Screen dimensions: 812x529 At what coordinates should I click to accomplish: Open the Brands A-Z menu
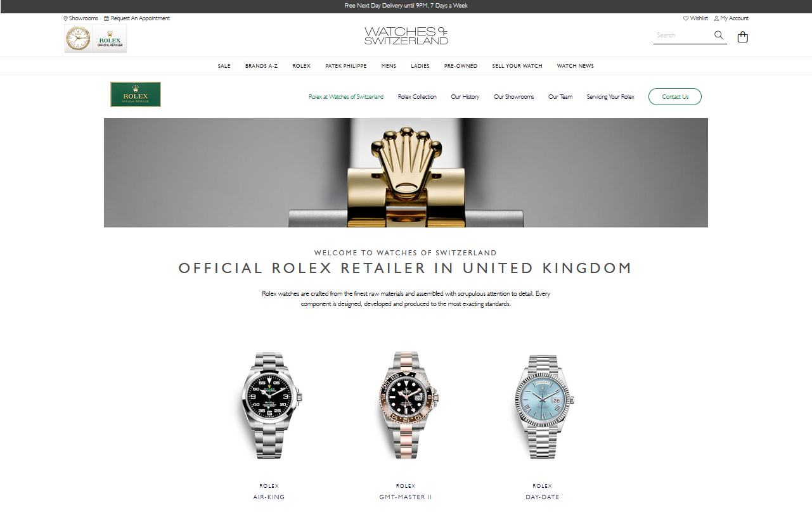(261, 66)
